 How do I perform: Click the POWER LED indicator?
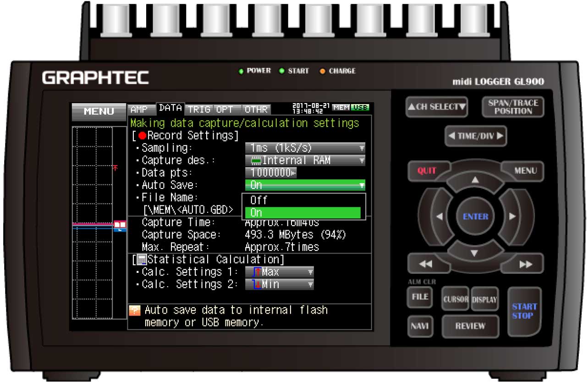coord(241,71)
